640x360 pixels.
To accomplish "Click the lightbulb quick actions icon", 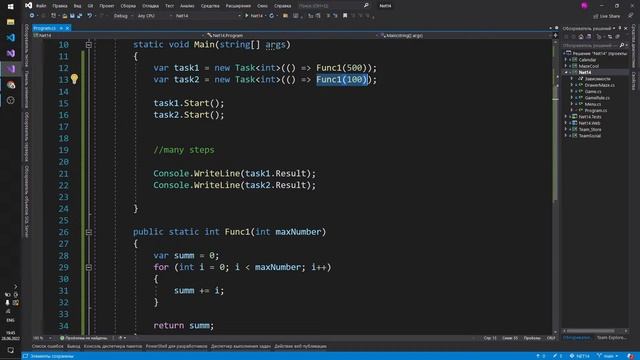I will pos(74,79).
